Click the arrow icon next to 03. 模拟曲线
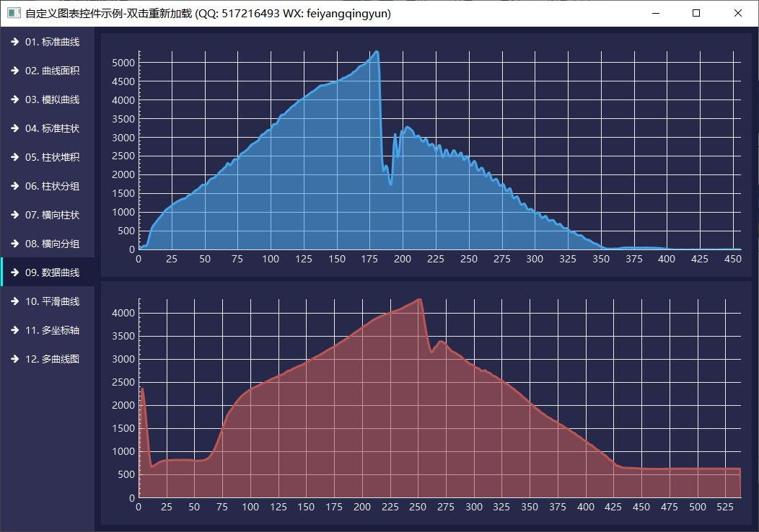 pyautogui.click(x=14, y=99)
